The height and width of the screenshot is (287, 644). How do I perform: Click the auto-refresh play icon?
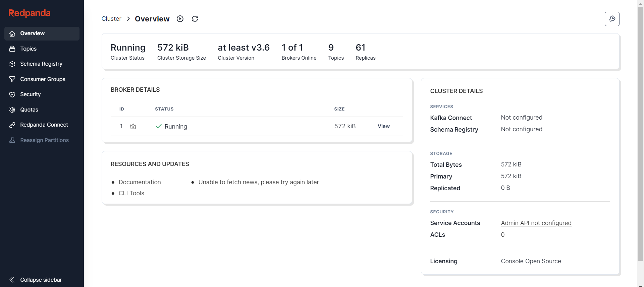pos(180,19)
